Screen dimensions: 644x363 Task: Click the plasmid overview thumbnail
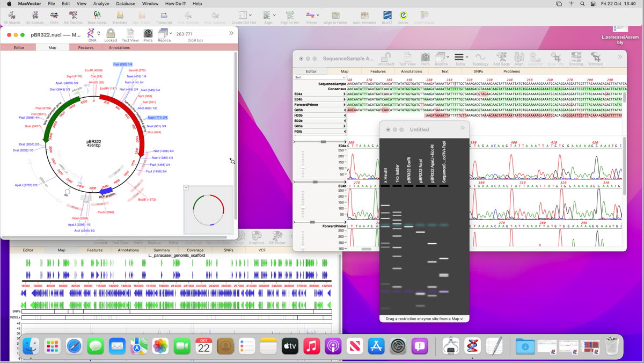(x=209, y=209)
